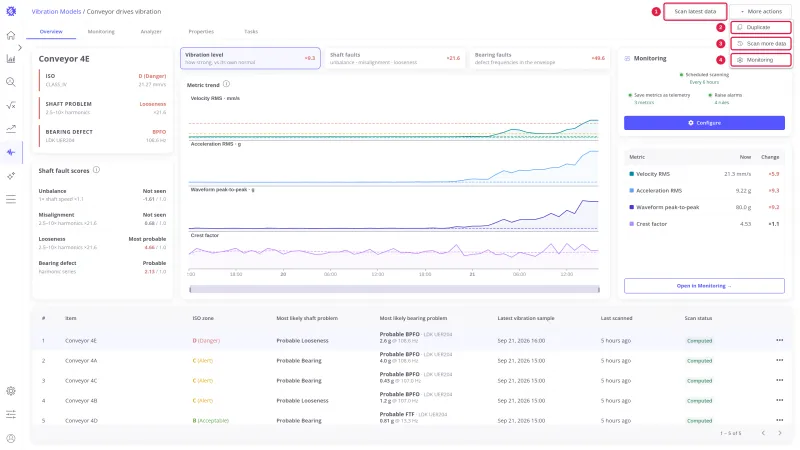This screenshot has height=450, width=800.
Task: Click the ISO zone column header
Action: pos(203,318)
